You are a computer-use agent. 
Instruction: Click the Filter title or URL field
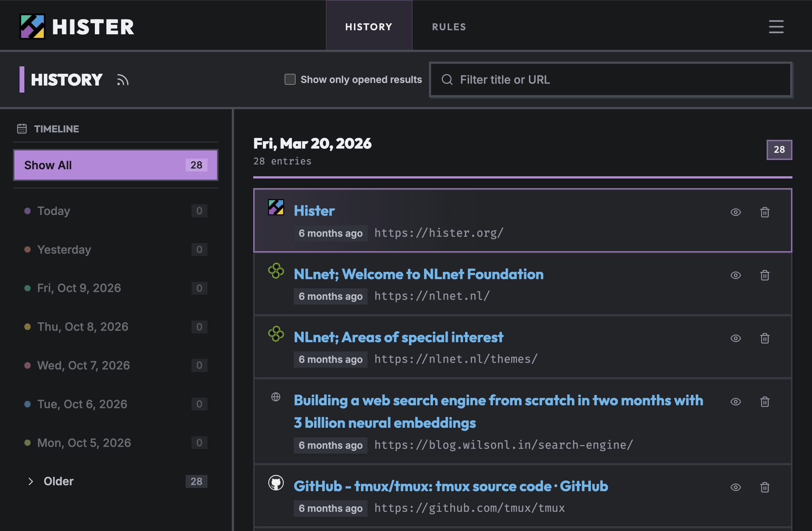[611, 79]
